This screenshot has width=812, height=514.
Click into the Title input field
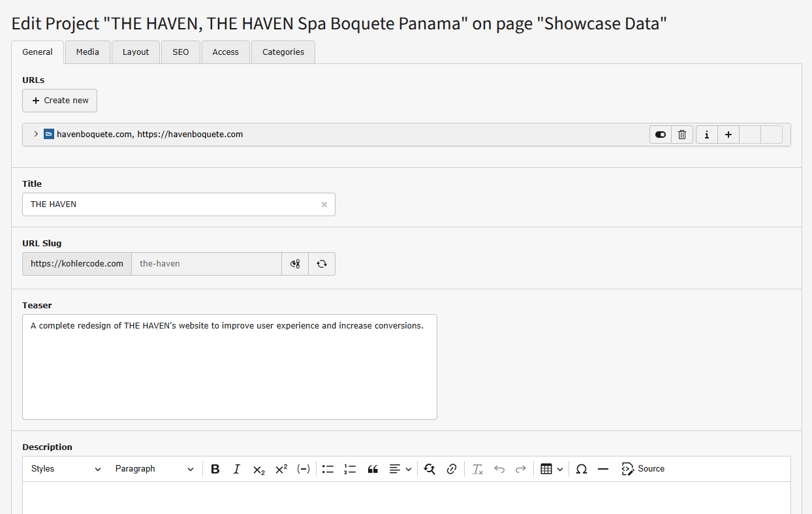click(179, 204)
